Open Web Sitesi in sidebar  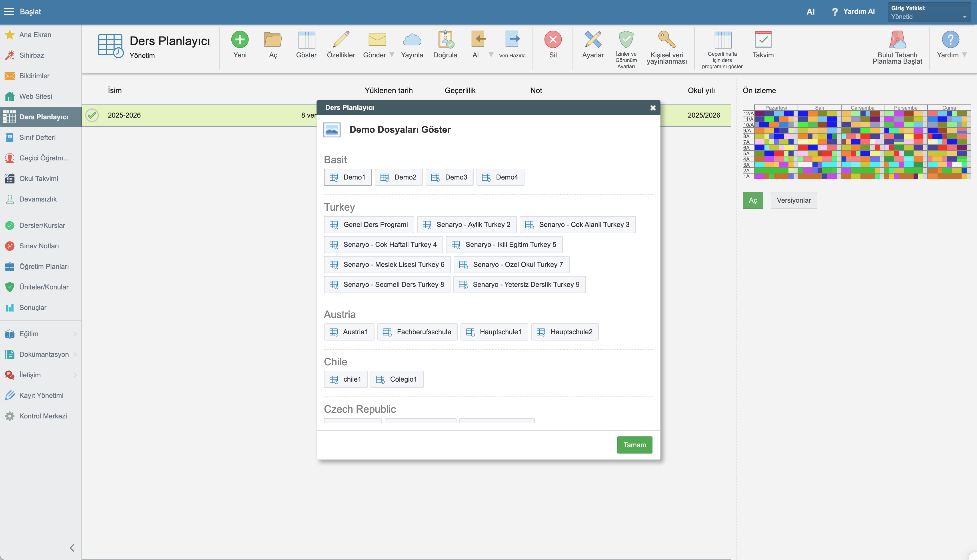(x=41, y=96)
